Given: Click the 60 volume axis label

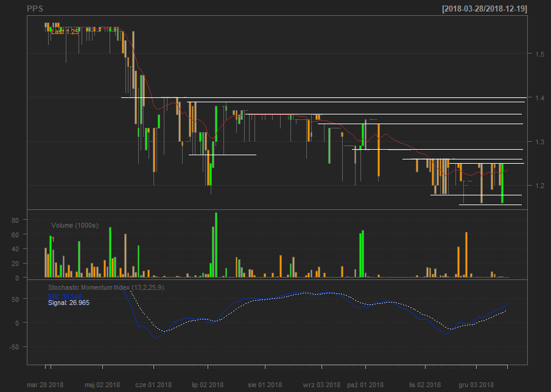Looking at the screenshot, I should 15,234.
